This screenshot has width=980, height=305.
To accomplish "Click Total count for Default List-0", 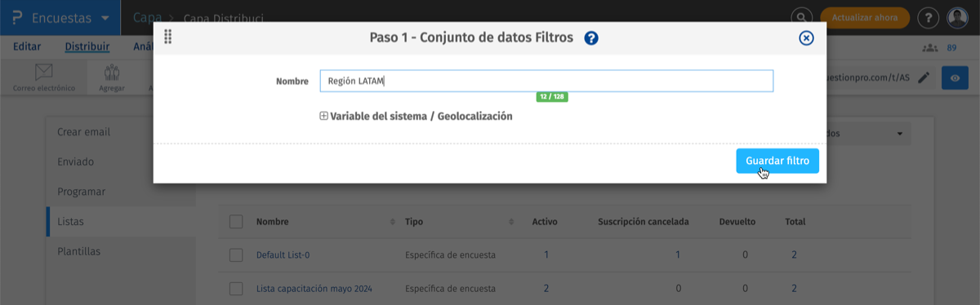I will pos(794,255).
